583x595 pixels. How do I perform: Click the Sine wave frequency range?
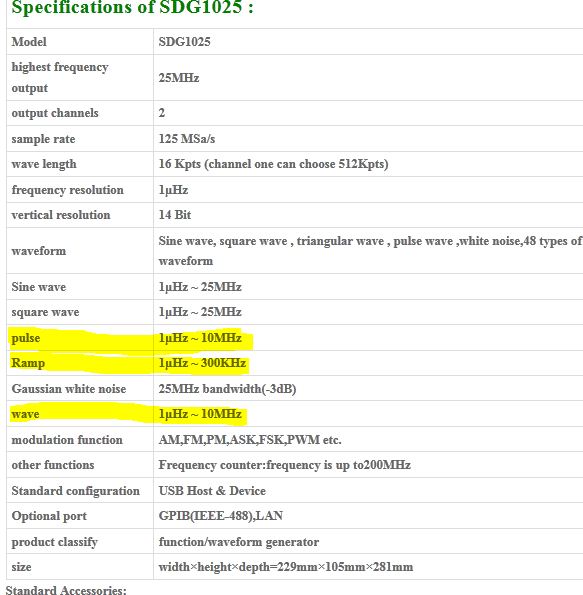pos(200,287)
